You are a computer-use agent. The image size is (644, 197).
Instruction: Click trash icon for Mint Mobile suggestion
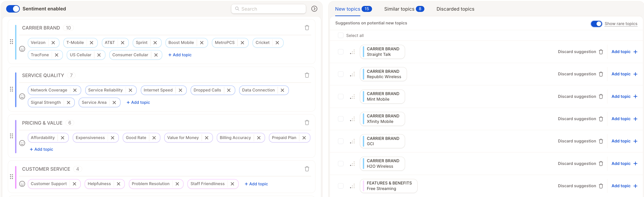pos(601,97)
